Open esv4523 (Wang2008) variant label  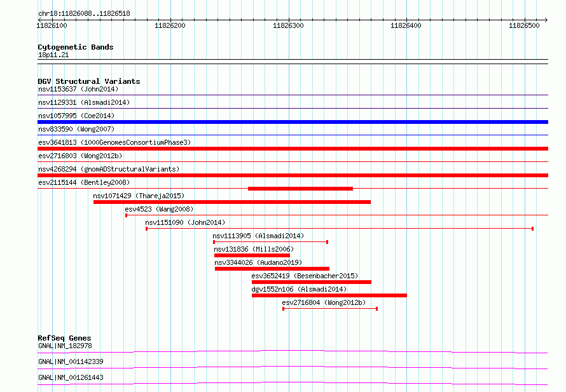point(159,209)
